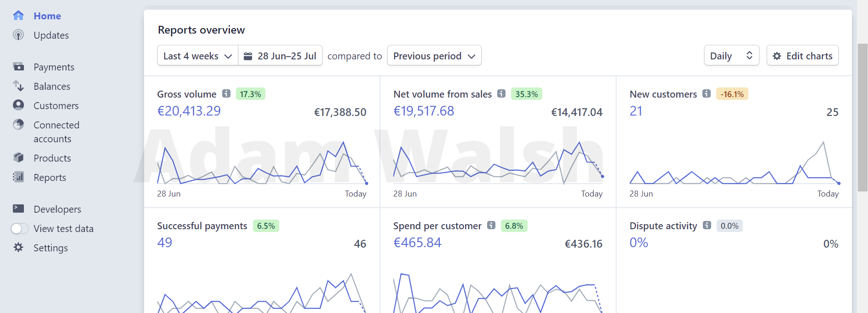868x313 pixels.
Task: Click the Home house icon
Action: (18, 16)
